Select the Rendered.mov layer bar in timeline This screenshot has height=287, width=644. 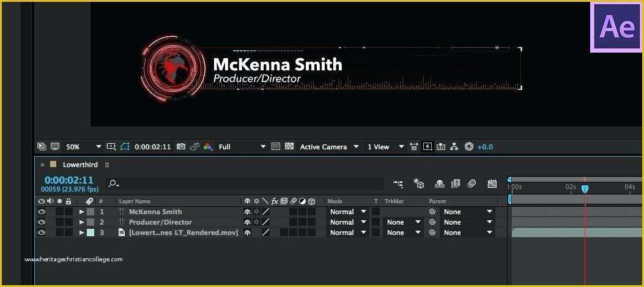point(577,233)
